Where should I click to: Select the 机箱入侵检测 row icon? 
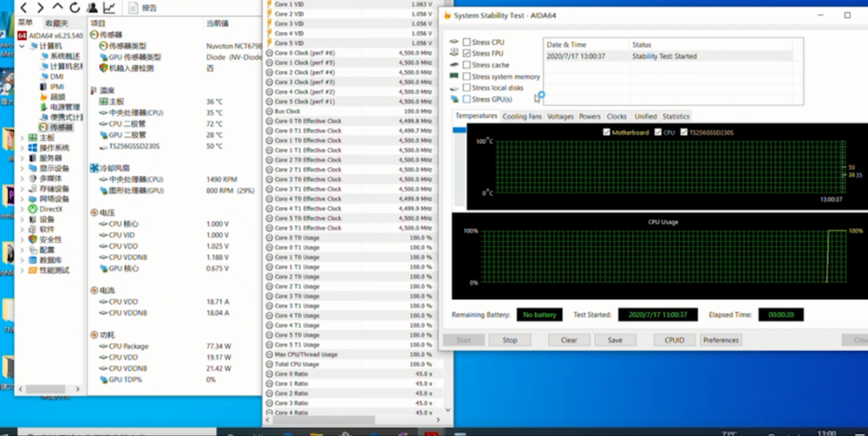(x=104, y=68)
